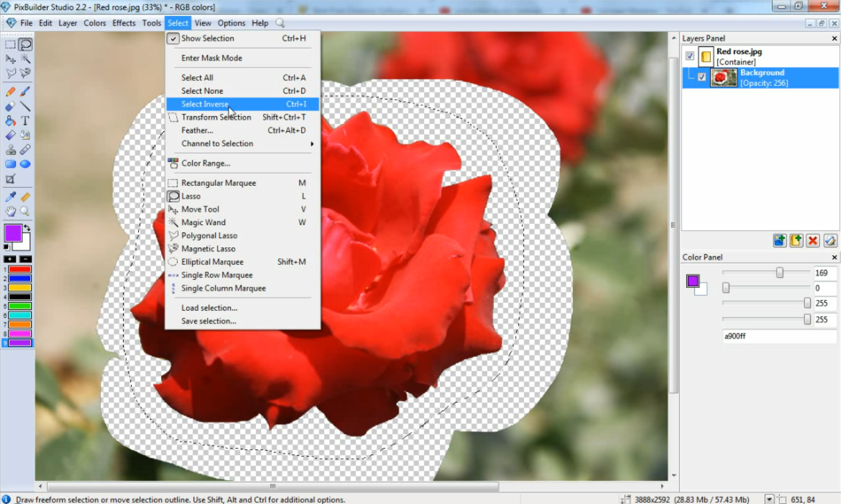
Task: Click Select Inverse in the menu
Action: click(205, 104)
